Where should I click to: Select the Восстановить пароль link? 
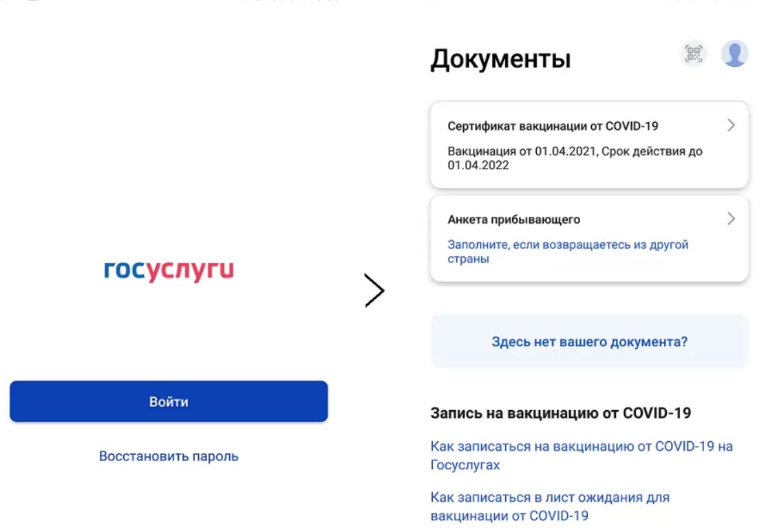pos(169,456)
